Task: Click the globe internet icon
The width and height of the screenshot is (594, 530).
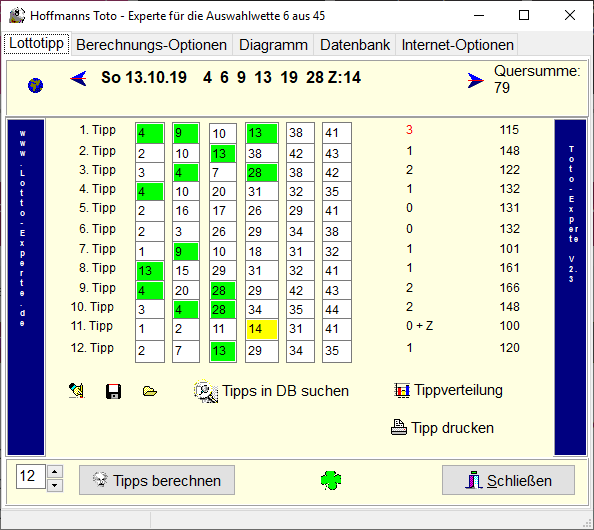Action: click(x=35, y=85)
